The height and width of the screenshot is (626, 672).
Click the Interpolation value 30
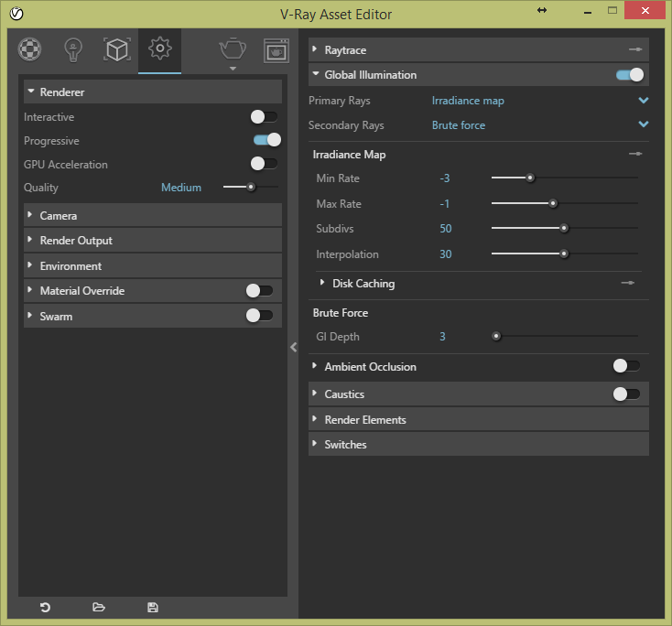tap(446, 254)
